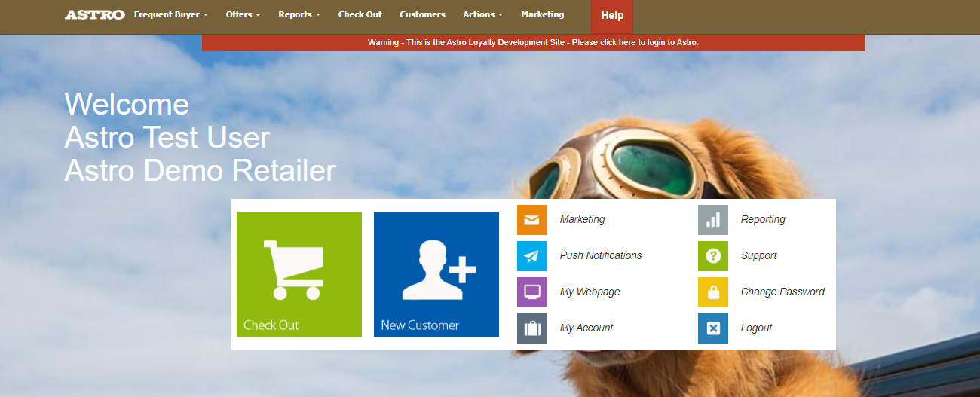Image resolution: width=980 pixels, height=397 pixels.
Task: Open the My Account briefcase icon
Action: [x=531, y=328]
